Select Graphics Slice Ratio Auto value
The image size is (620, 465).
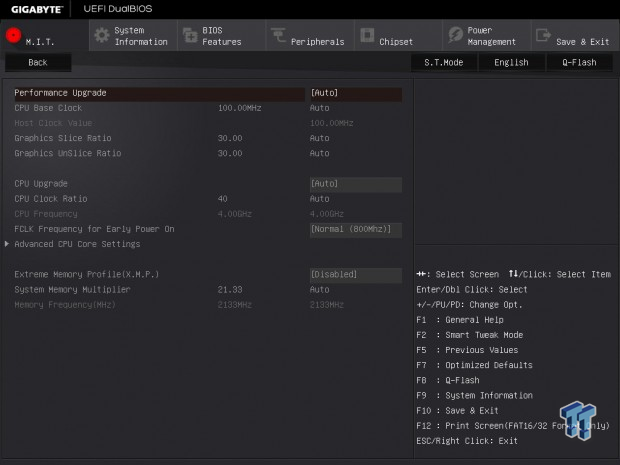[319, 138]
